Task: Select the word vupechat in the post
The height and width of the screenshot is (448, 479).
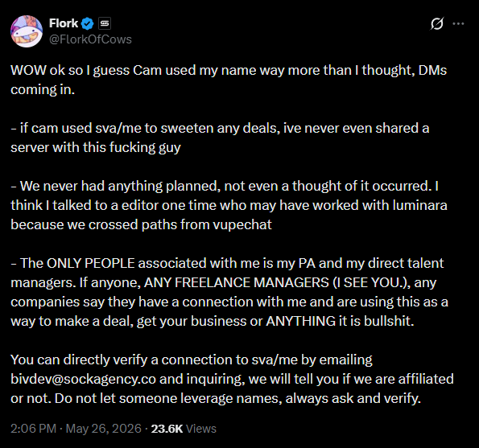Action: pos(242,225)
